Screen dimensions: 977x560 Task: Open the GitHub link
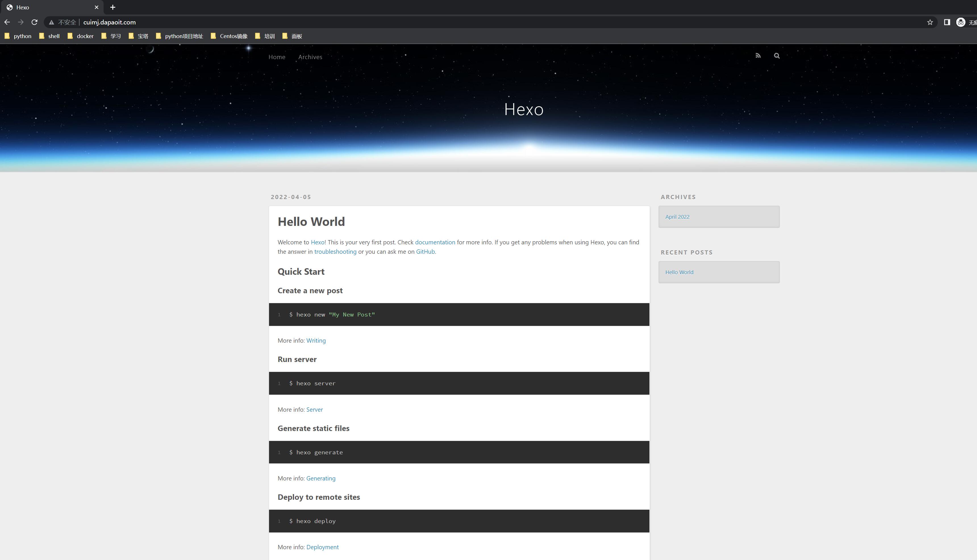(425, 251)
